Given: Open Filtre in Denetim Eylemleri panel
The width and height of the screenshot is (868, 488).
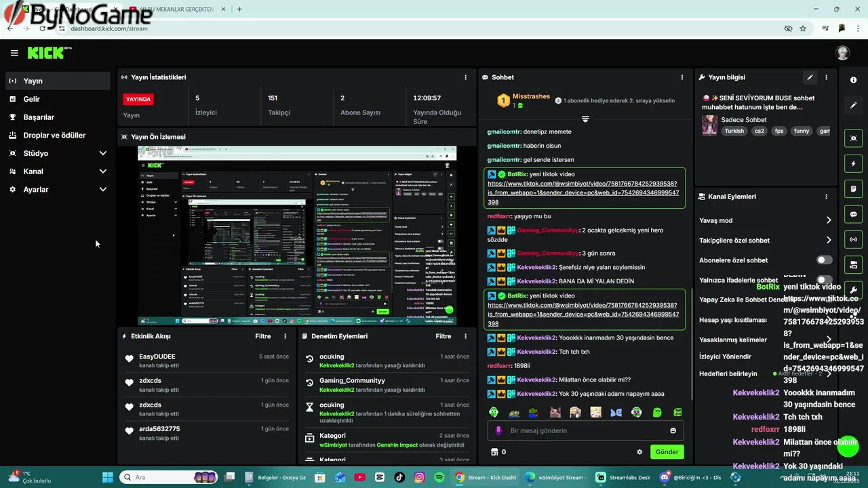Looking at the screenshot, I should (x=443, y=336).
